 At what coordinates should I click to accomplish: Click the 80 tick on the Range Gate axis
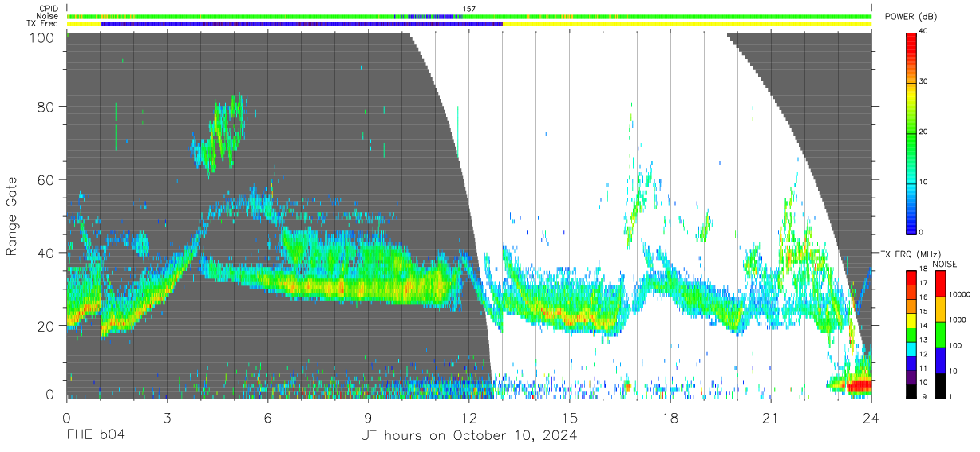[x=45, y=106]
